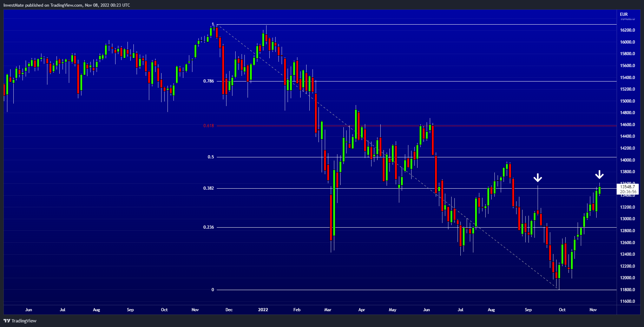Click the 12600.0 price axis label
The image size is (644, 327).
[627, 243]
